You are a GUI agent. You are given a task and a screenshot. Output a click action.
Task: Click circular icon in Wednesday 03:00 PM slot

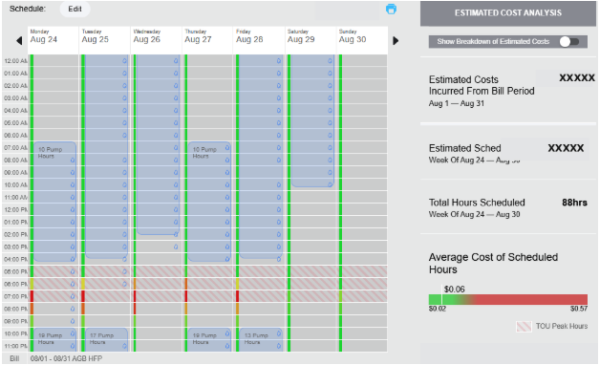coord(176,247)
